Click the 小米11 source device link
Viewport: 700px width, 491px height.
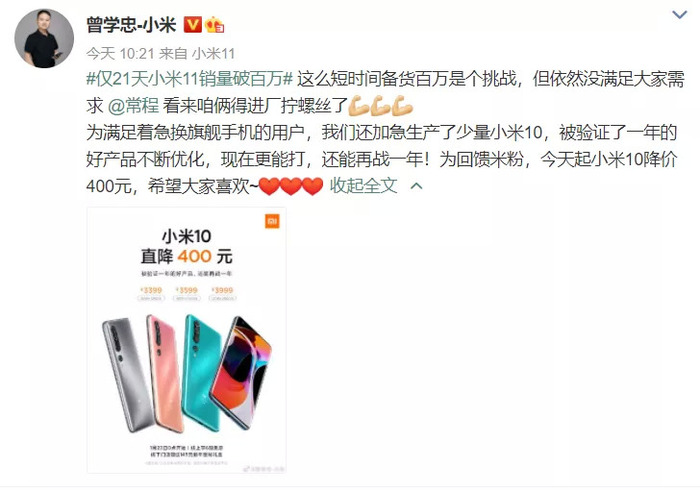pyautogui.click(x=213, y=54)
